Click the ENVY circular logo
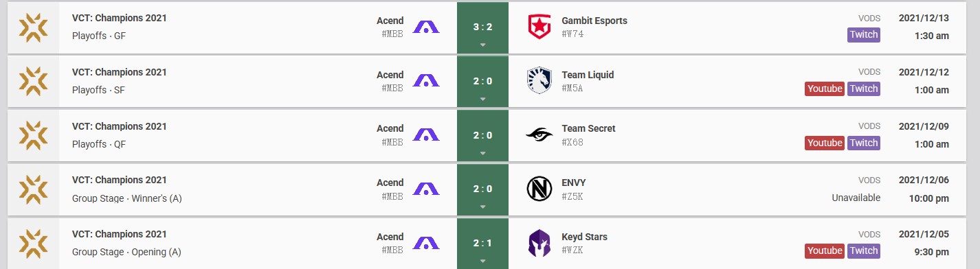 (x=539, y=189)
